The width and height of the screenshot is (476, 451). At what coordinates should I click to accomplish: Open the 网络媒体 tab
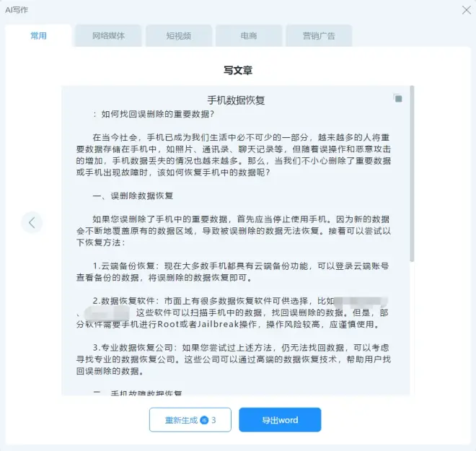[108, 35]
